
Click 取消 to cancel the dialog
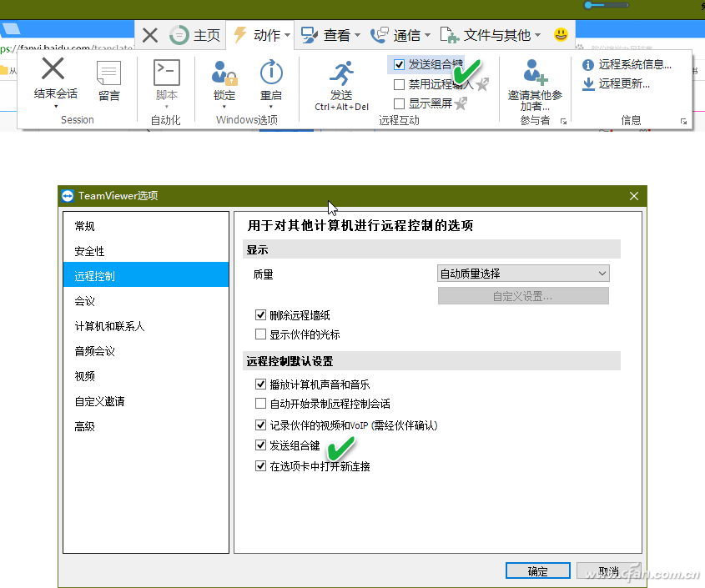[x=609, y=571]
